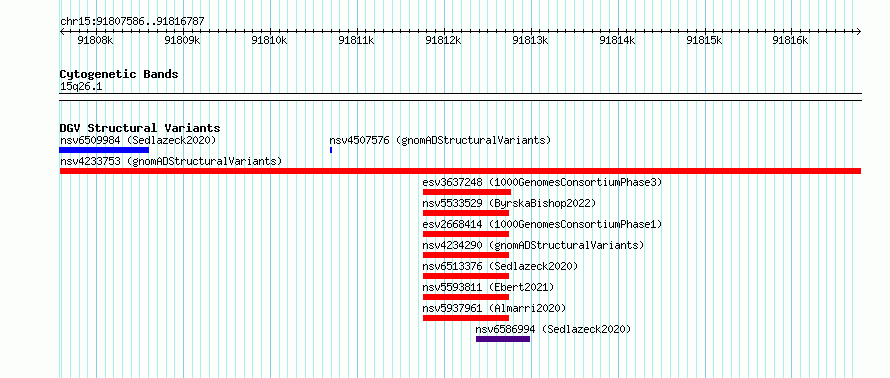Click the red bar under nsv6513376
890x378 pixels.
pyautogui.click(x=466, y=276)
